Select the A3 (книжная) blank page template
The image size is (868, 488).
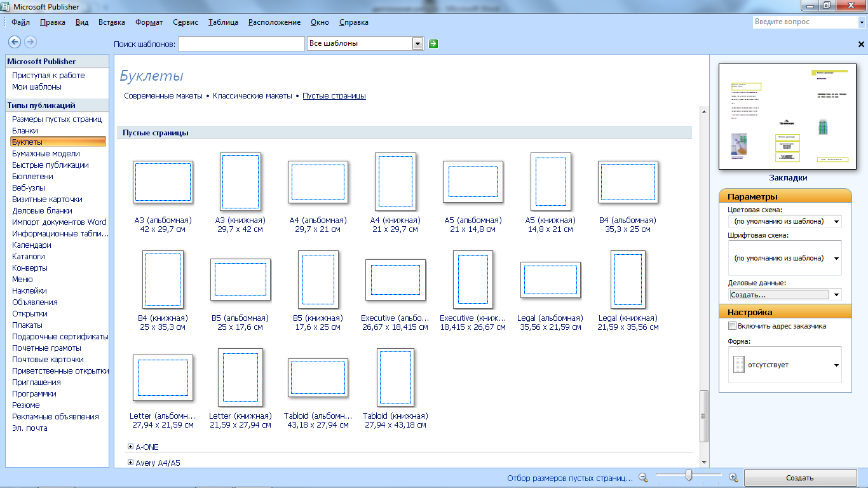[x=240, y=182]
